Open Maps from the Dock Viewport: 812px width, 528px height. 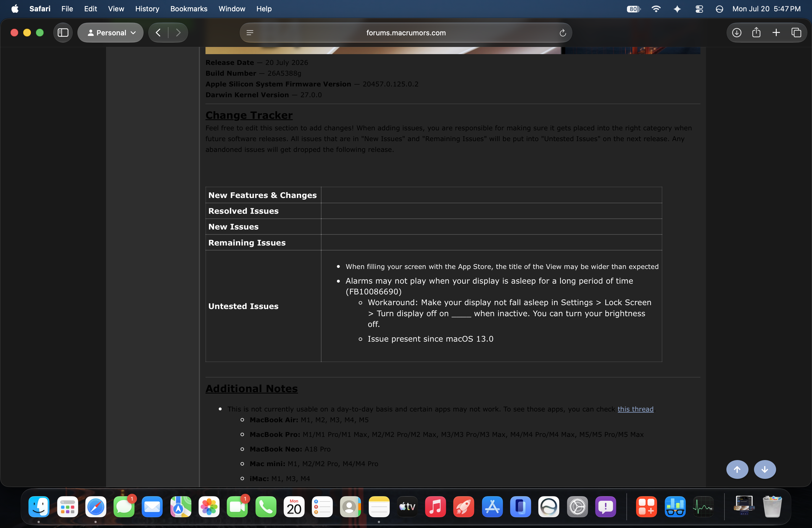[x=180, y=506]
